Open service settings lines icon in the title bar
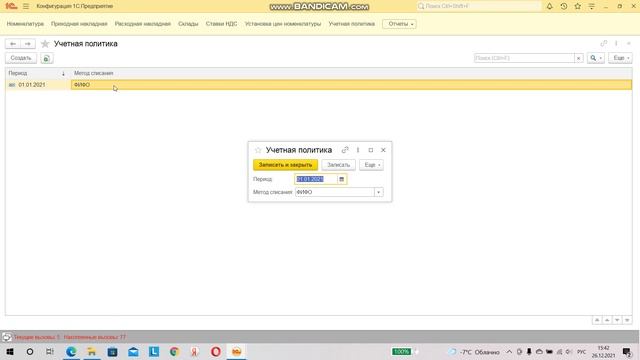This screenshot has height=360, width=640. 591,6
